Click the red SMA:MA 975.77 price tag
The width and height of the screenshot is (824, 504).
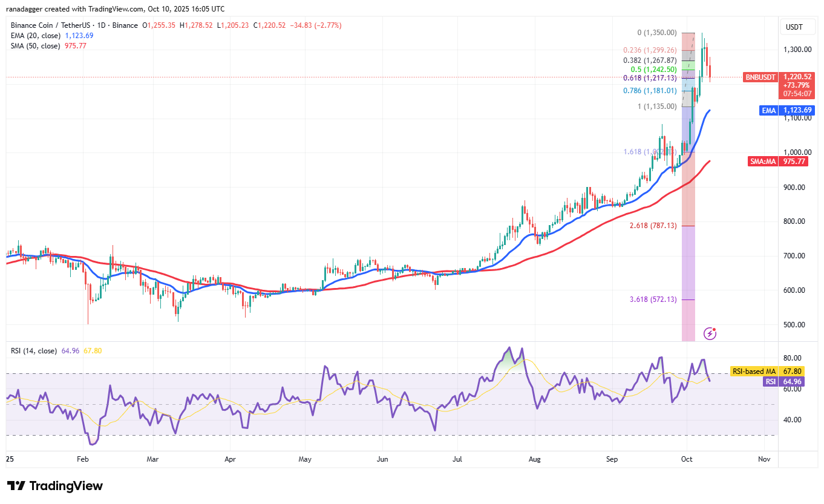[x=777, y=161]
